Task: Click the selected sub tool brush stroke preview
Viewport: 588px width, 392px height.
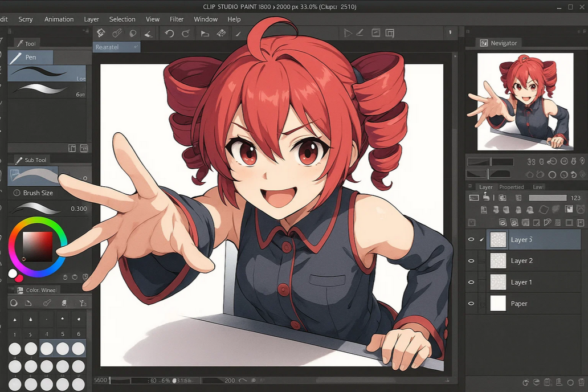Action: pyautogui.click(x=33, y=175)
